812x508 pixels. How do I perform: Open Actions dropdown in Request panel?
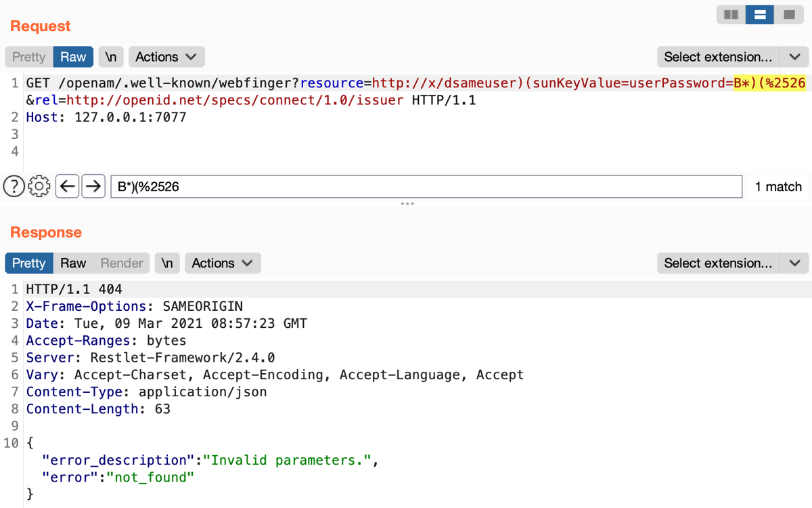click(166, 57)
